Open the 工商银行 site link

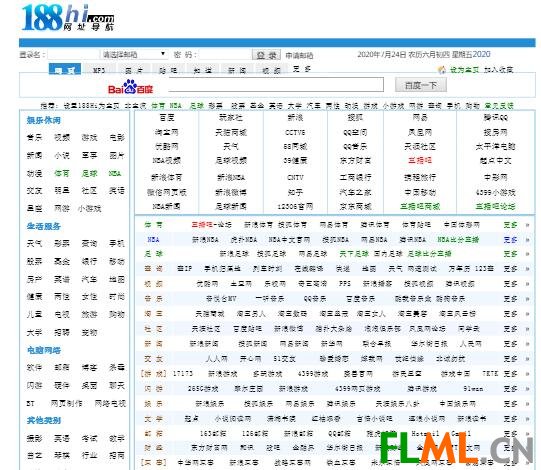tap(355, 177)
